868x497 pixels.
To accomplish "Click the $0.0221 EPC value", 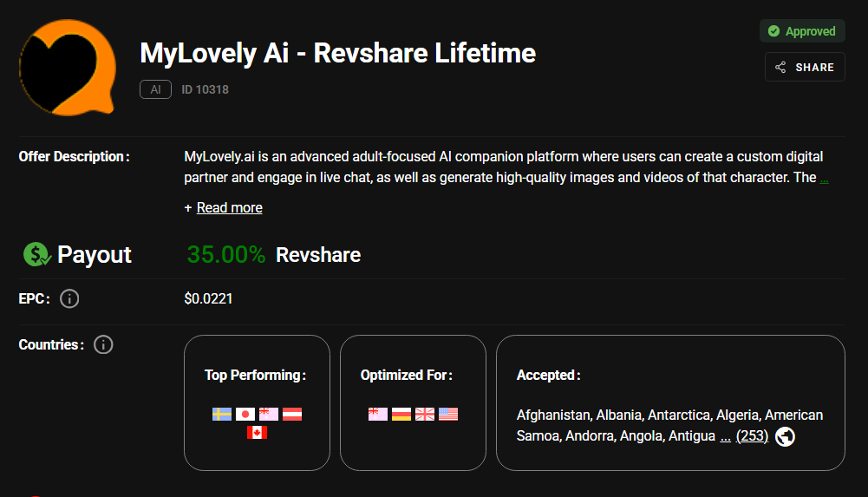I will 208,299.
